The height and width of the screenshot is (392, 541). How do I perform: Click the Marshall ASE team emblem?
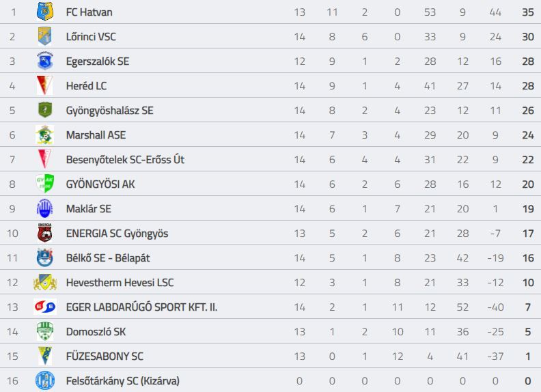point(45,135)
